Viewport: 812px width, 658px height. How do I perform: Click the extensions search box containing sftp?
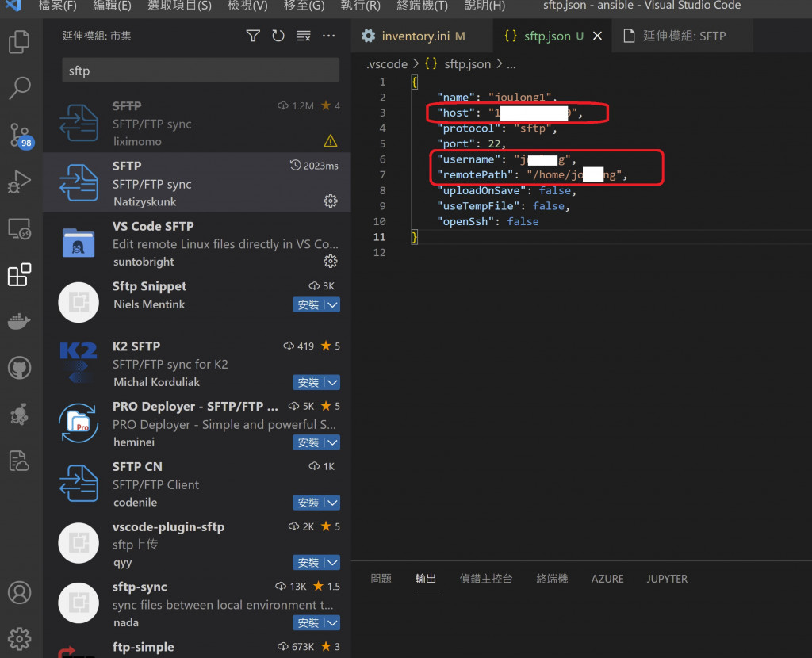click(201, 71)
